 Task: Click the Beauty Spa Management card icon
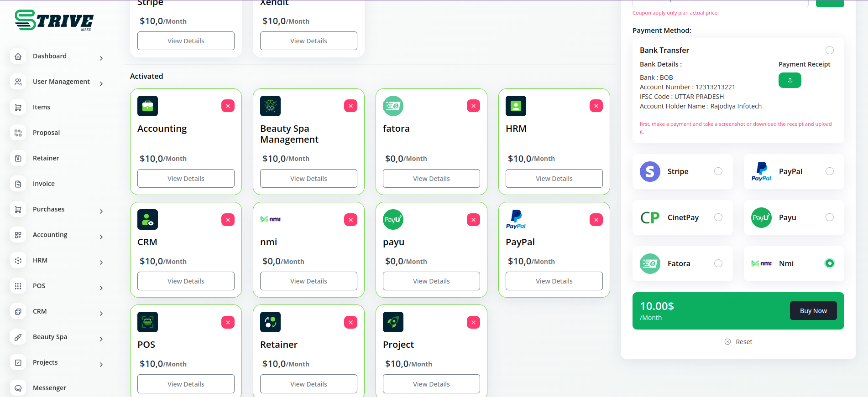pyautogui.click(x=270, y=106)
